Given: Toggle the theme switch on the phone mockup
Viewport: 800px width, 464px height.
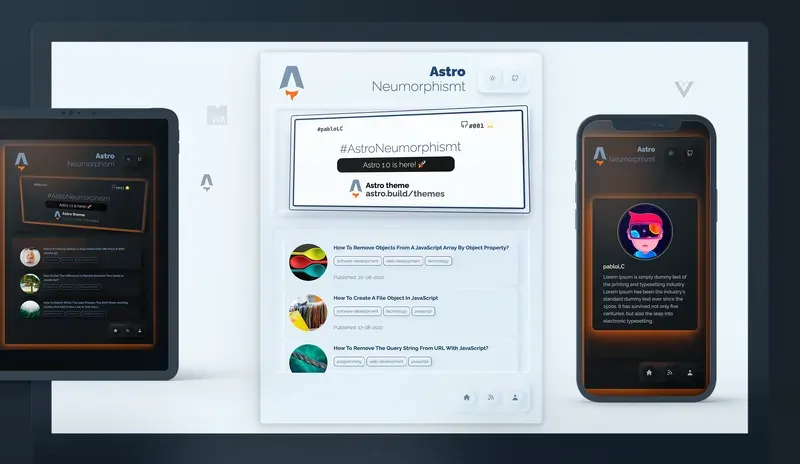Looking at the screenshot, I should coord(671,153).
